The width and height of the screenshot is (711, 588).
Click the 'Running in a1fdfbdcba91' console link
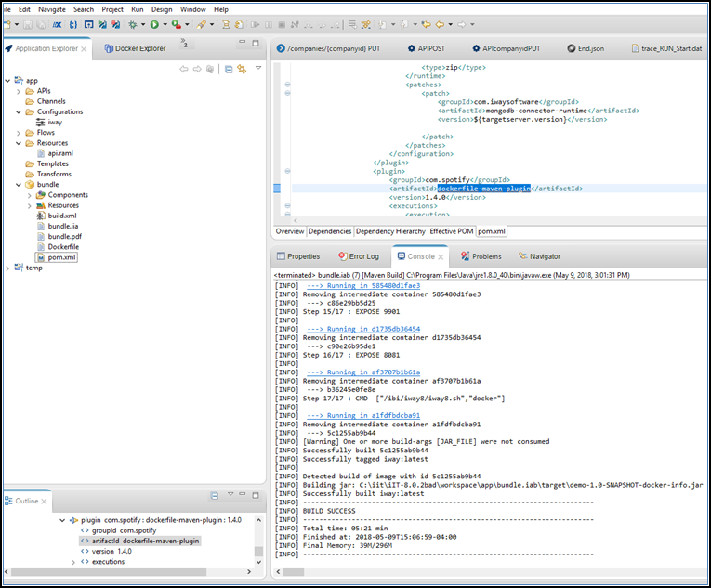point(363,416)
